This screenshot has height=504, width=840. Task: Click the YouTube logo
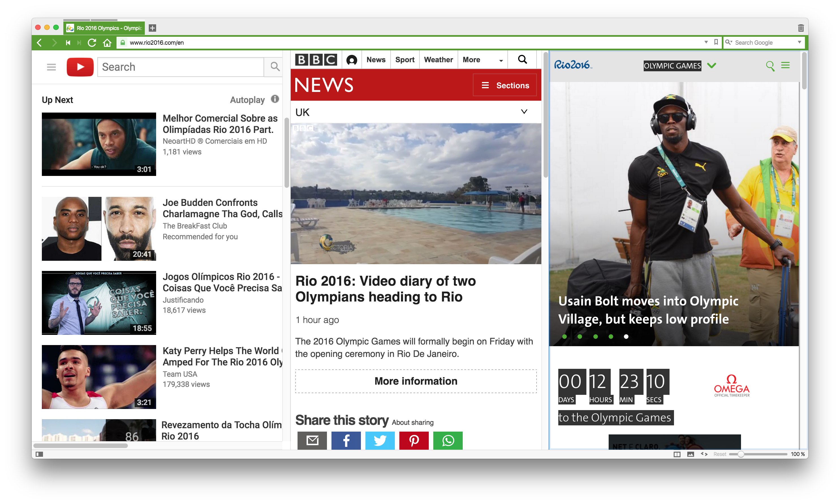(x=80, y=67)
